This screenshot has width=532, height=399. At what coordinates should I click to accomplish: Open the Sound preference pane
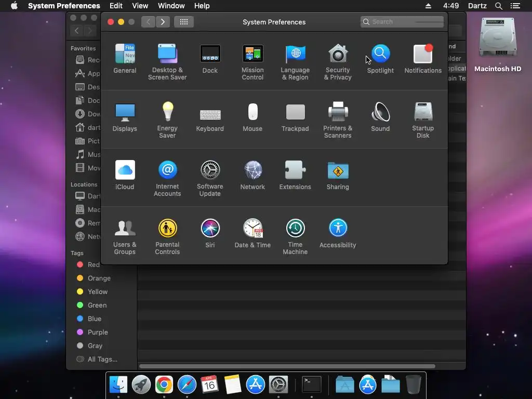click(x=380, y=117)
